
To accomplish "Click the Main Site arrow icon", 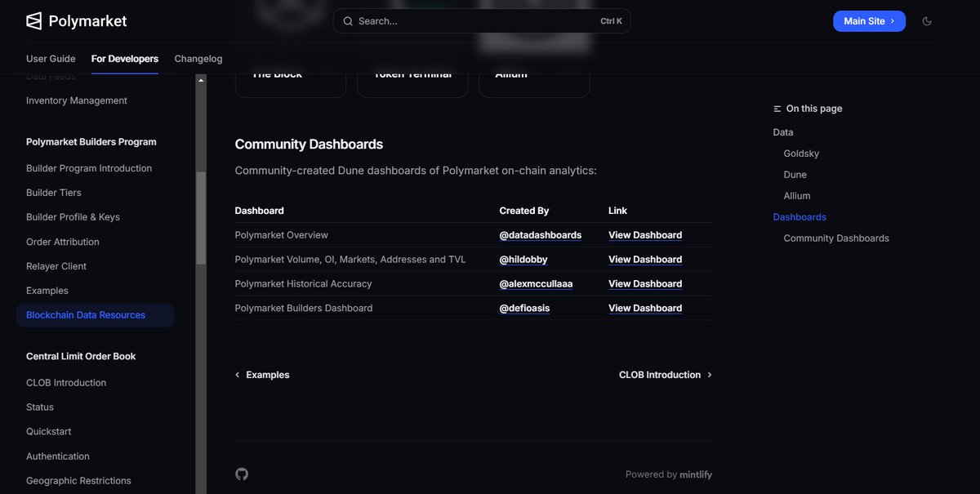I will click(892, 22).
